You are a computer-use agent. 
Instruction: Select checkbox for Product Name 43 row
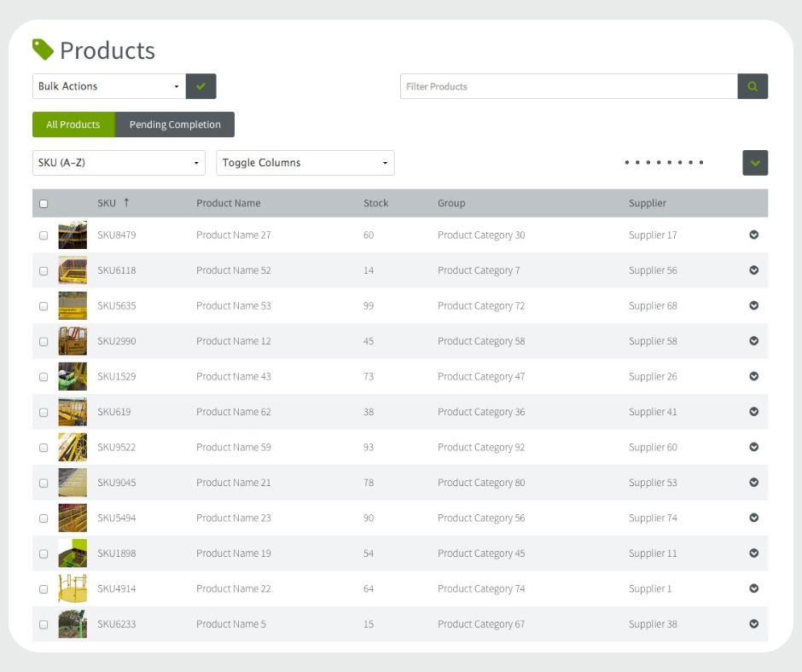(44, 376)
